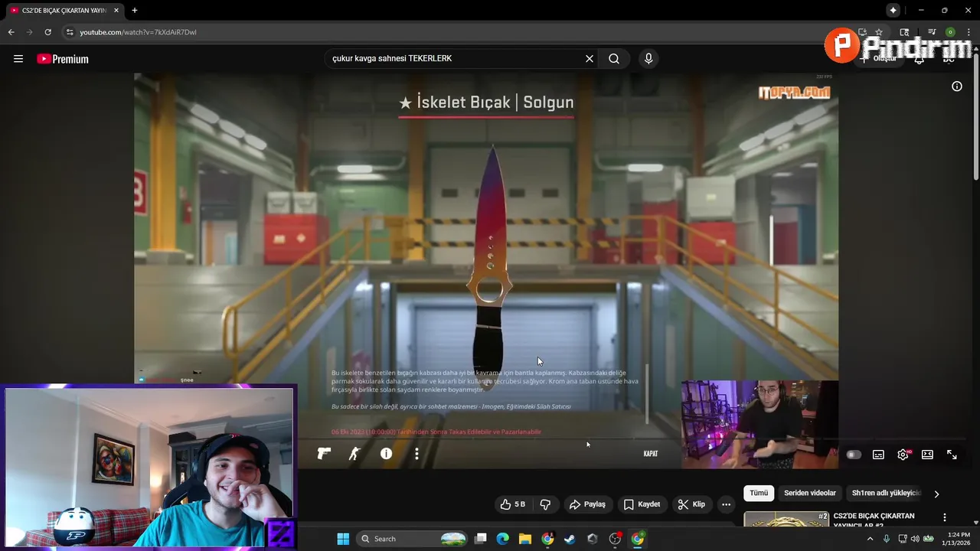980x551 pixels.
Task: View site information for youtube.com
Action: [69, 32]
